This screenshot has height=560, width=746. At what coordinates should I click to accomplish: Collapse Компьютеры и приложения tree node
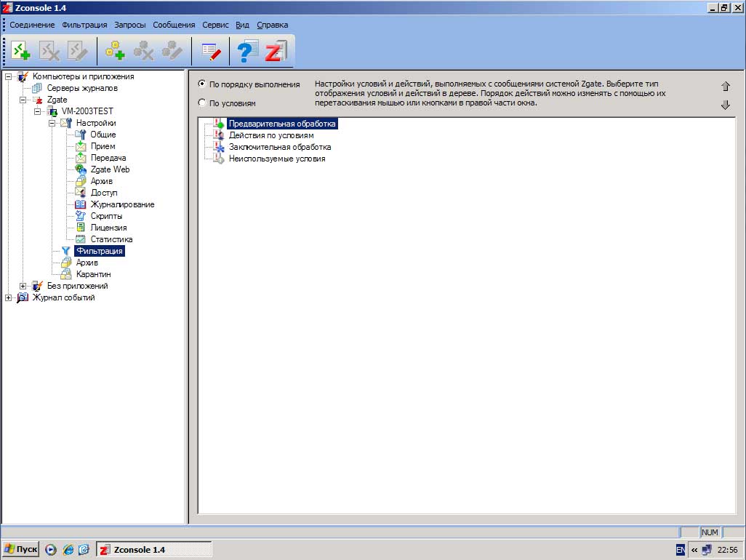pyautogui.click(x=8, y=76)
